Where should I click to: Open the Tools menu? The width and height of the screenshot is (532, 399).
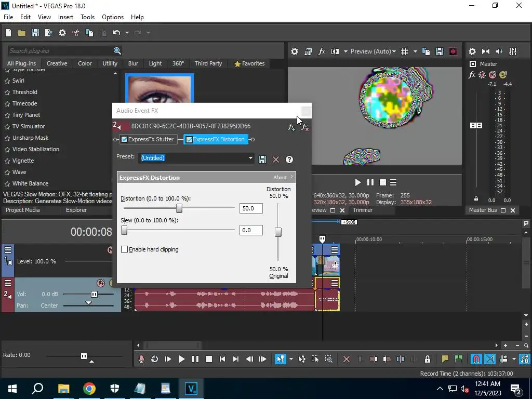87,17
